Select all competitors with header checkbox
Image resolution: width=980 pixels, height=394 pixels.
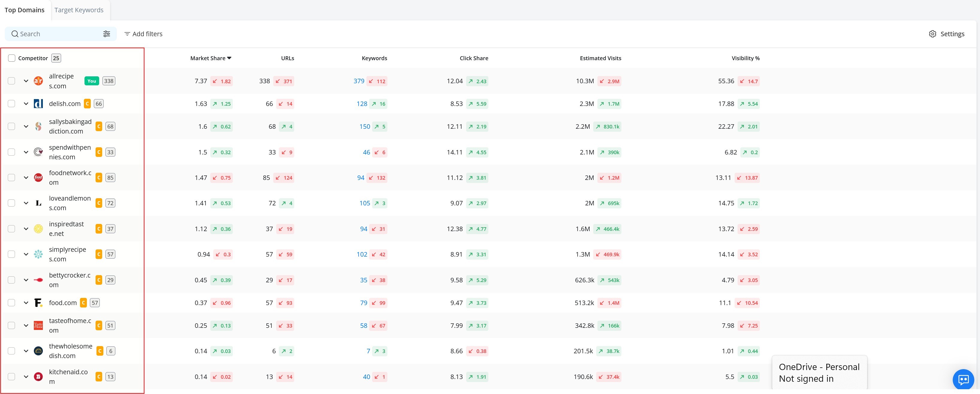pos(12,58)
